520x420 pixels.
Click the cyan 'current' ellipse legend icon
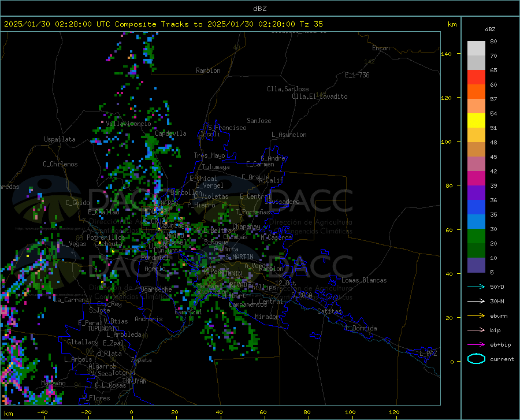476,359
